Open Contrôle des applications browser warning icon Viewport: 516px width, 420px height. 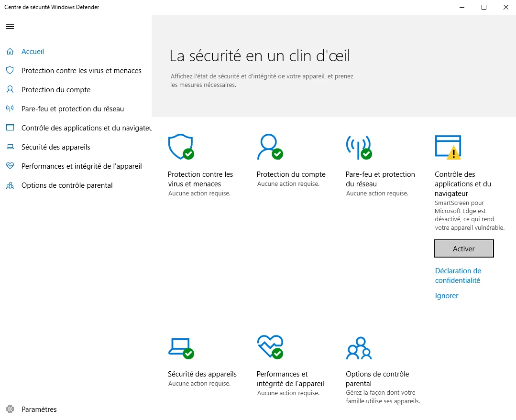tap(448, 146)
